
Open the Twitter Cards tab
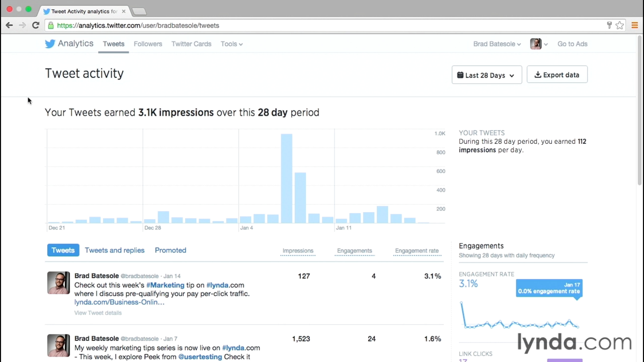(x=191, y=44)
